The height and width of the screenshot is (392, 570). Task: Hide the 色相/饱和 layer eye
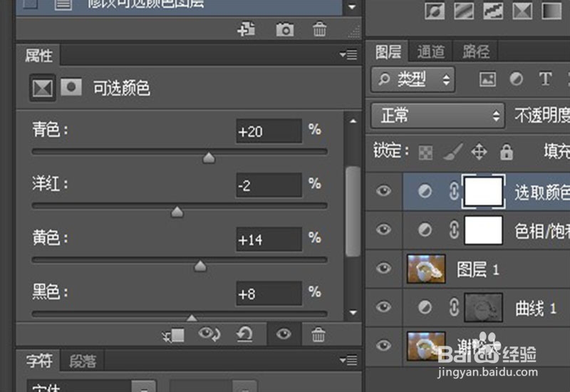point(383,229)
